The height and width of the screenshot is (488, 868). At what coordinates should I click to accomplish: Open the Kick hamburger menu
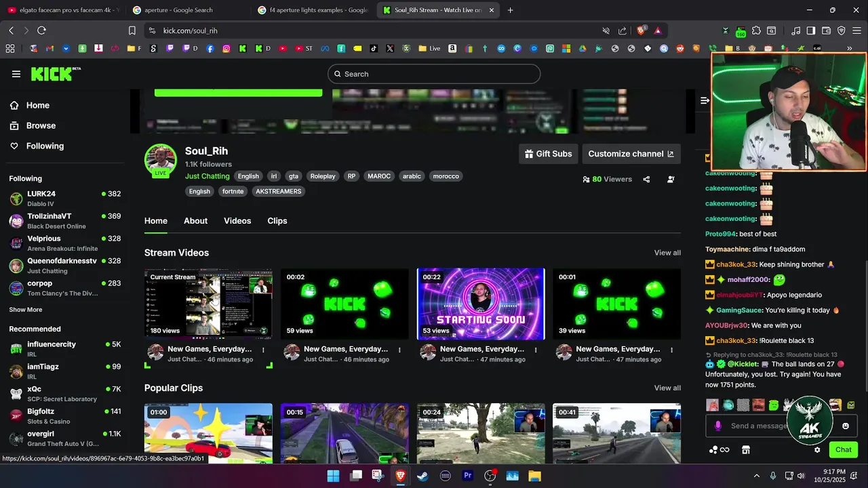click(16, 74)
